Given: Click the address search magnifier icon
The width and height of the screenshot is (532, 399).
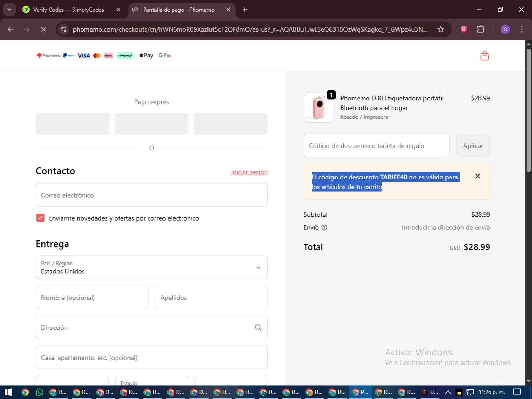Looking at the screenshot, I should (258, 328).
